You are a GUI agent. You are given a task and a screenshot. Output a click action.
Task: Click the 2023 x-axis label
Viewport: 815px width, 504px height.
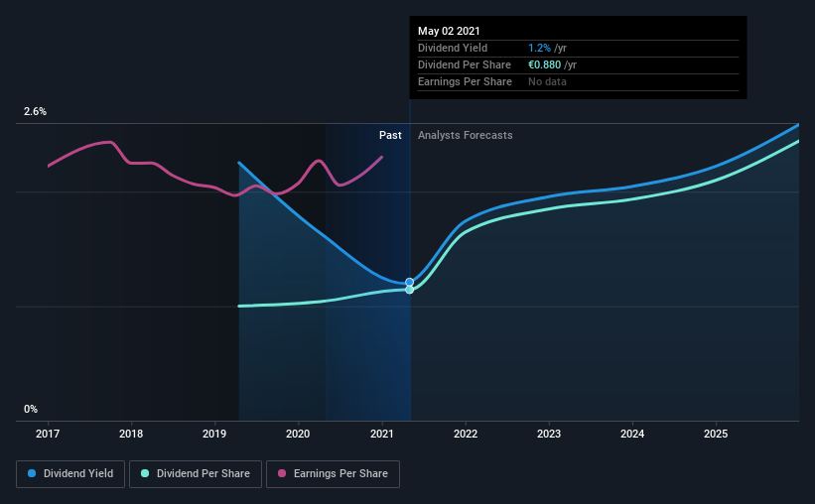549,434
